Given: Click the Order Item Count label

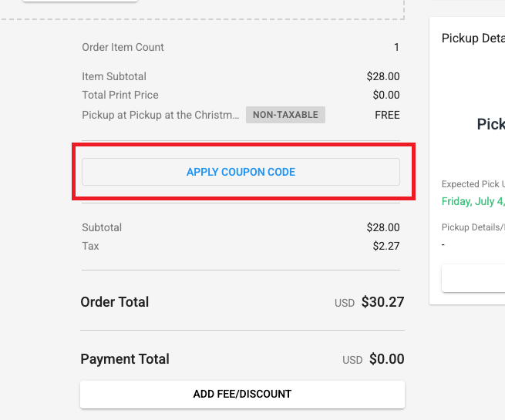Looking at the screenshot, I should click(123, 47).
